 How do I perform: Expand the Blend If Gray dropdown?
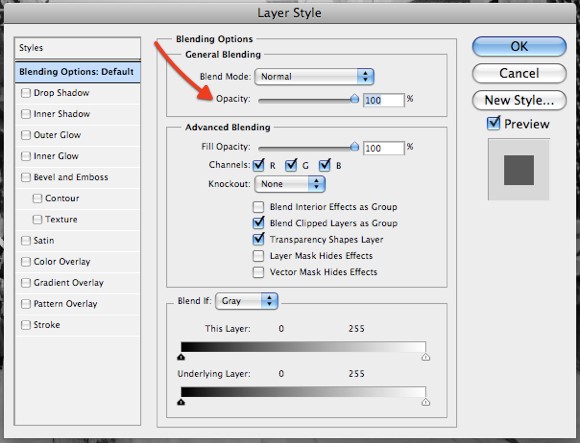[x=246, y=301]
